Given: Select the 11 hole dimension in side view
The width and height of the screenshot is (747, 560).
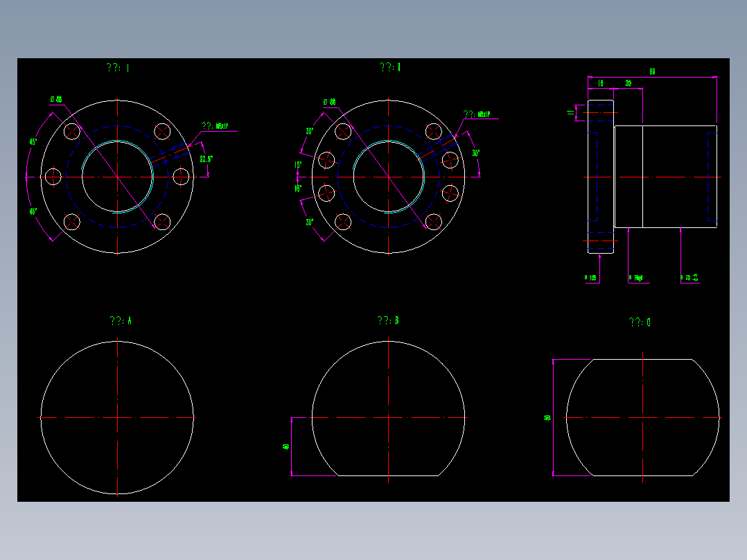Looking at the screenshot, I should [x=571, y=113].
